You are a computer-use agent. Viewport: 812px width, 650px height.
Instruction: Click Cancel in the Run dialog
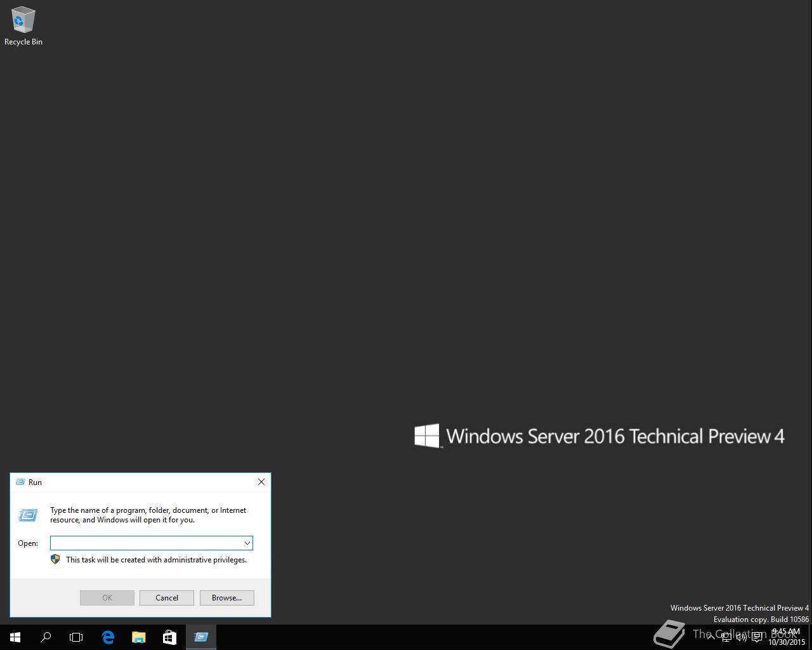167,598
